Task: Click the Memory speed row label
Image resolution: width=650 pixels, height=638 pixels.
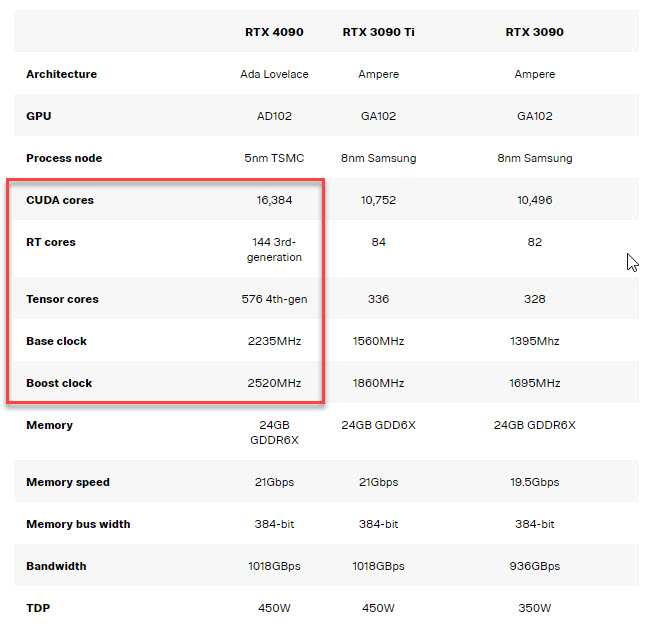Action: click(68, 482)
